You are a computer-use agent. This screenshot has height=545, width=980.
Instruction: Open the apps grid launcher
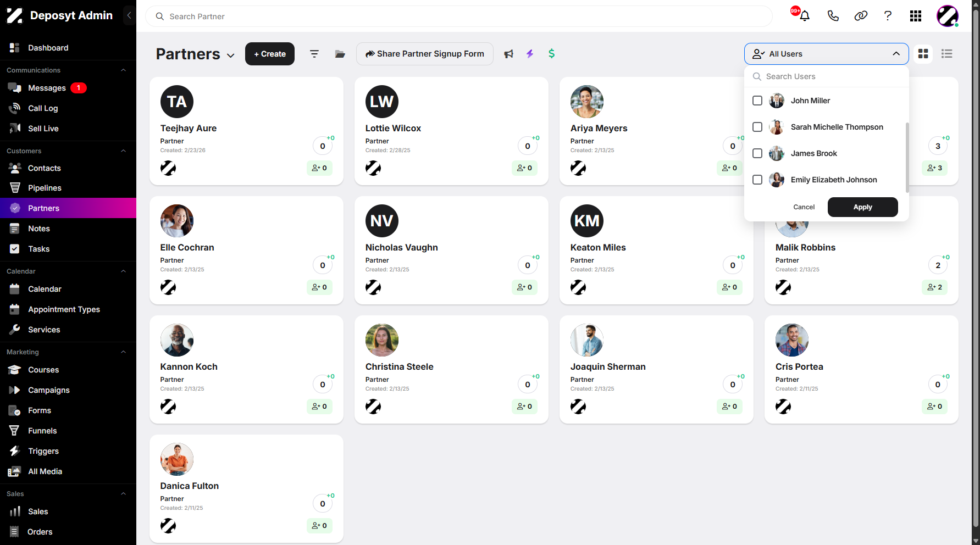[x=916, y=16]
